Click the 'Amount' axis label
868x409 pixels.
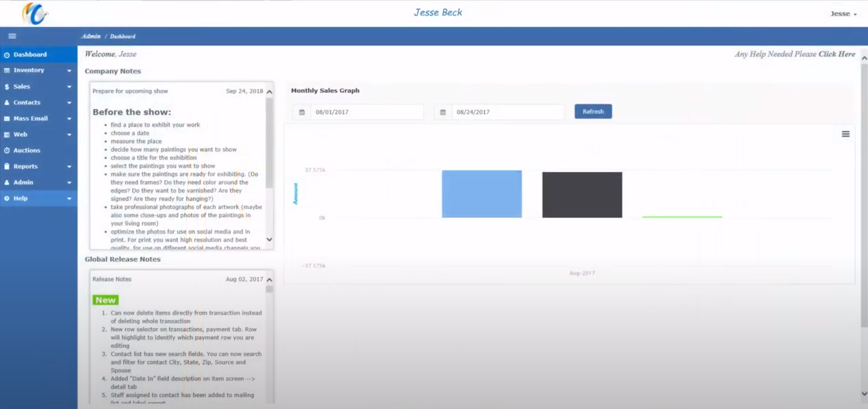point(296,194)
